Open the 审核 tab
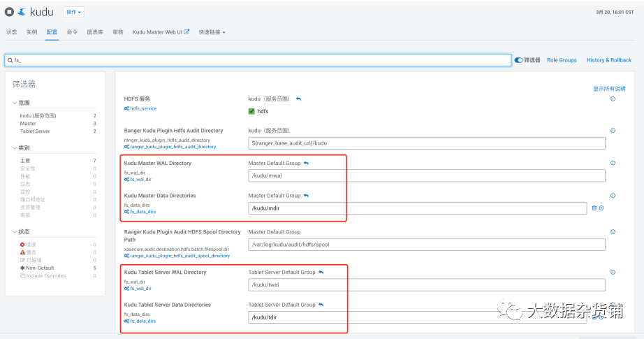The width and height of the screenshot is (644, 339). [118, 32]
